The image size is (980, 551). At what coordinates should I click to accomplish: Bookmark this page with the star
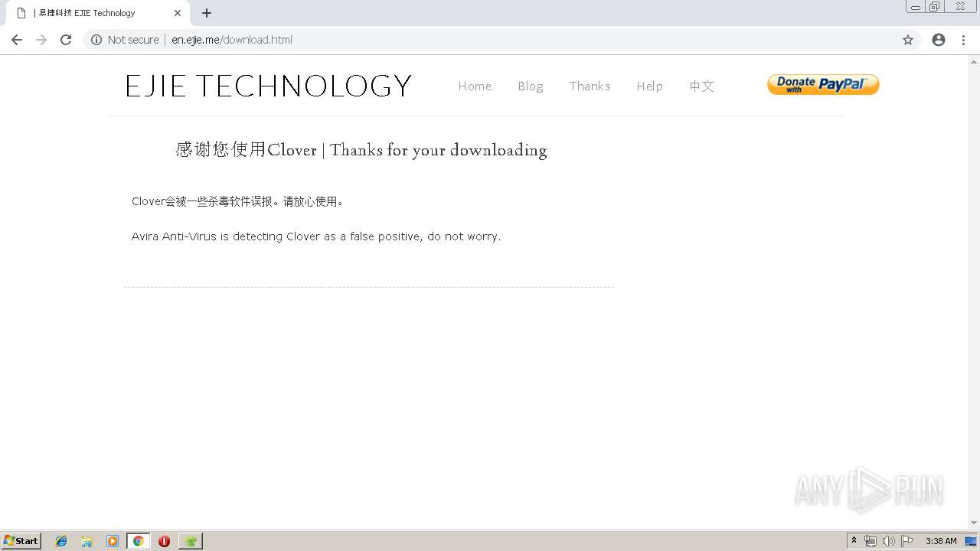[908, 40]
